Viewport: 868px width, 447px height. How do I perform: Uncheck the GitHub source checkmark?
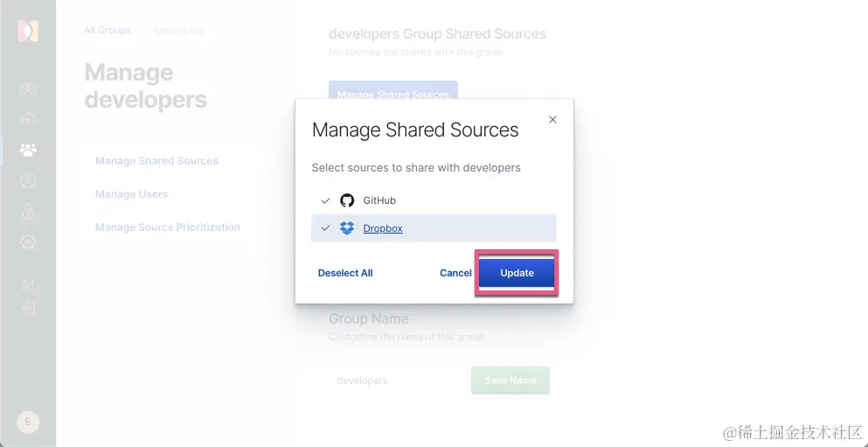pos(325,200)
